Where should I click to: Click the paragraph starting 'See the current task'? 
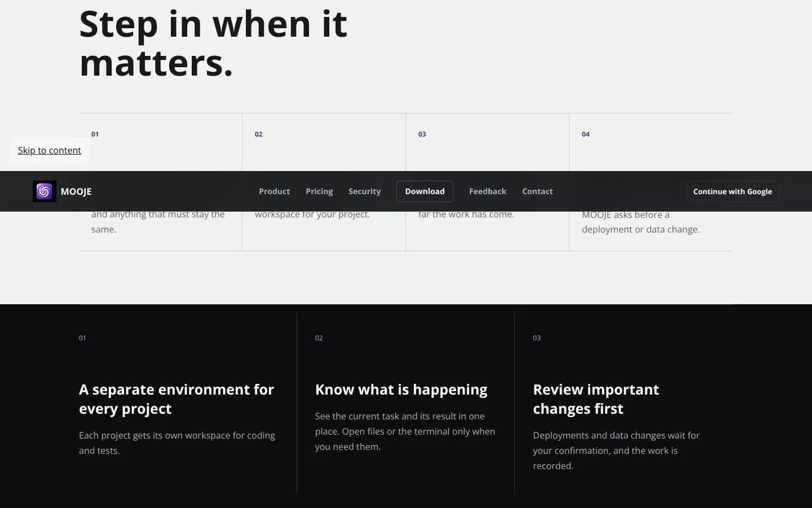405,431
